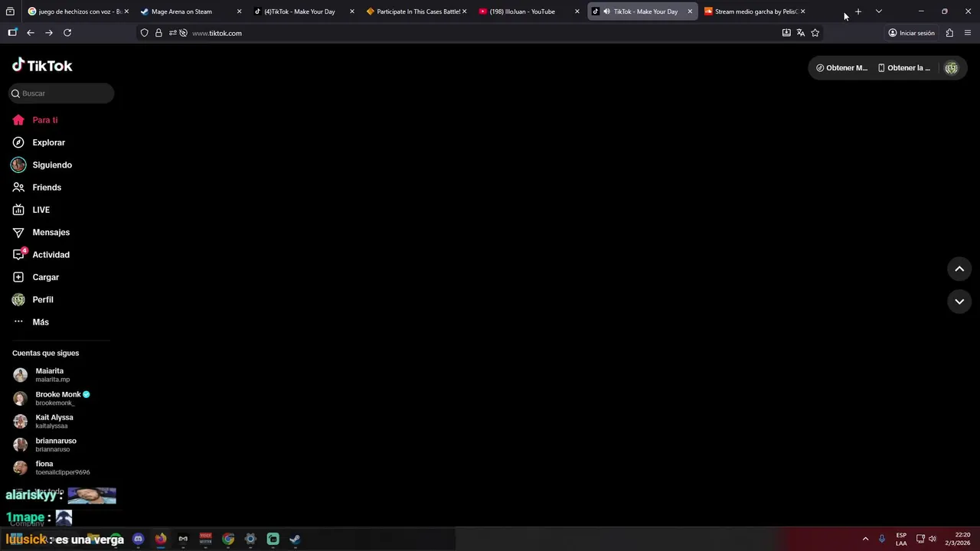The width and height of the screenshot is (980, 551).
Task: Open the profile avatar menu at top right
Action: 951,67
